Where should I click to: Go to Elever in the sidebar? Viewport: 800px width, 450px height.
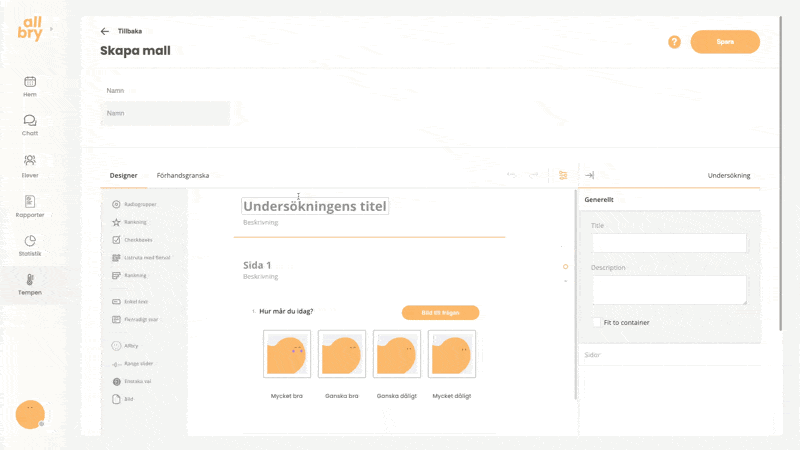click(30, 164)
